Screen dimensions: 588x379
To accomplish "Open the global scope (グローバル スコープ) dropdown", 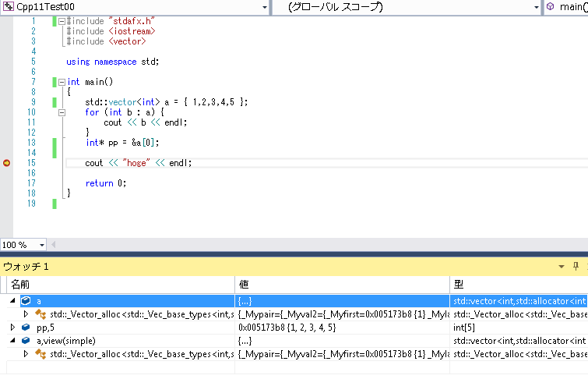I will (537, 7).
